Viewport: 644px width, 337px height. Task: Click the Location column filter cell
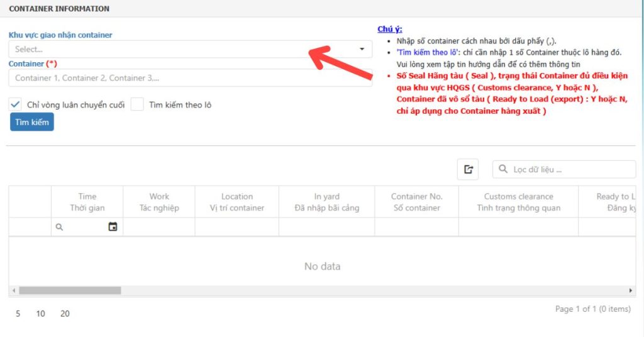click(x=237, y=227)
